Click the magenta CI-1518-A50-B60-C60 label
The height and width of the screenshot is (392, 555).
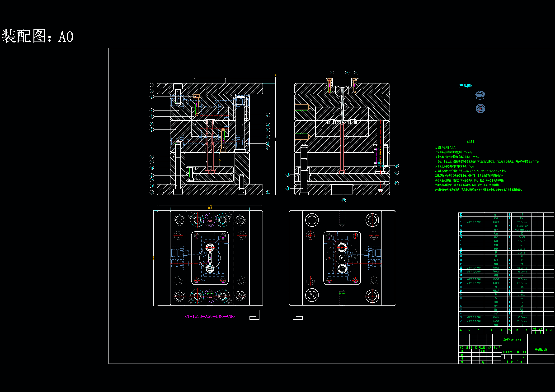pos(210,316)
